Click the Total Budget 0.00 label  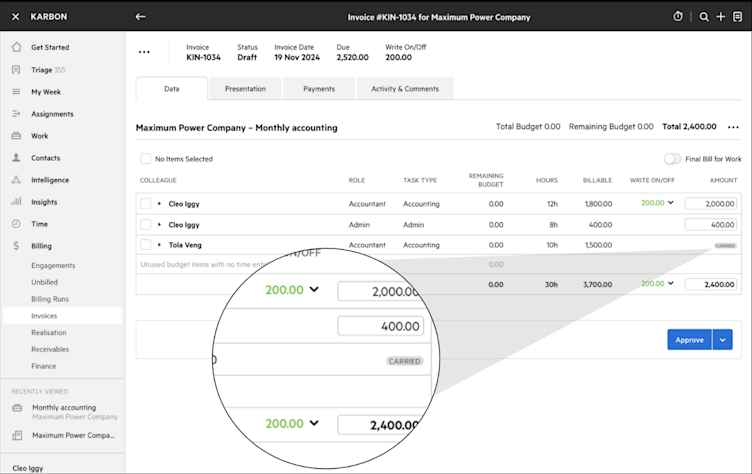(x=528, y=127)
